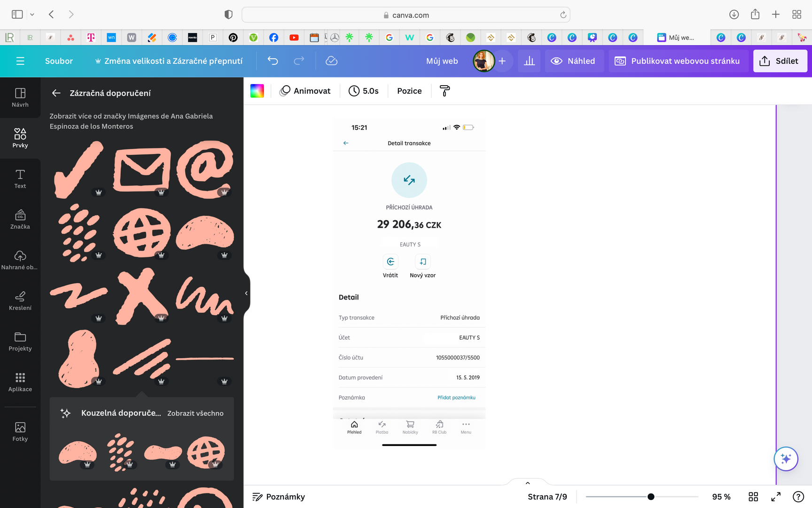The height and width of the screenshot is (508, 812).
Task: Open the Pinterest bookmark tab
Action: pyautogui.click(x=233, y=38)
